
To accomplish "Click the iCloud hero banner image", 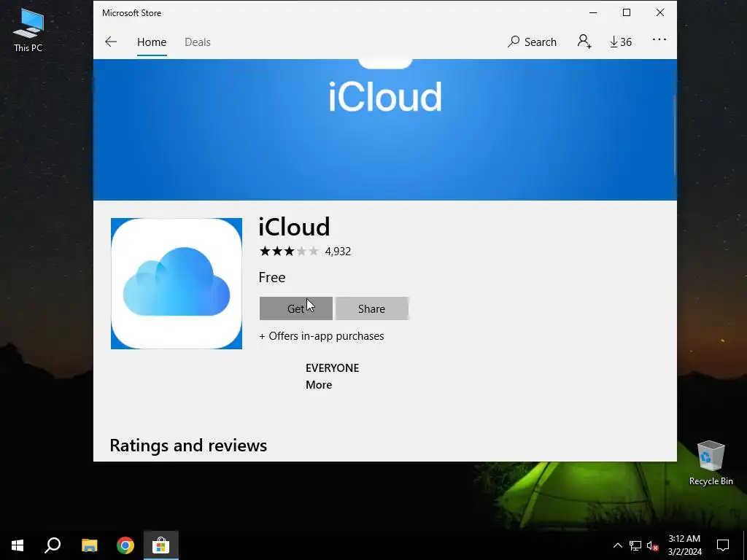I will coord(385,130).
